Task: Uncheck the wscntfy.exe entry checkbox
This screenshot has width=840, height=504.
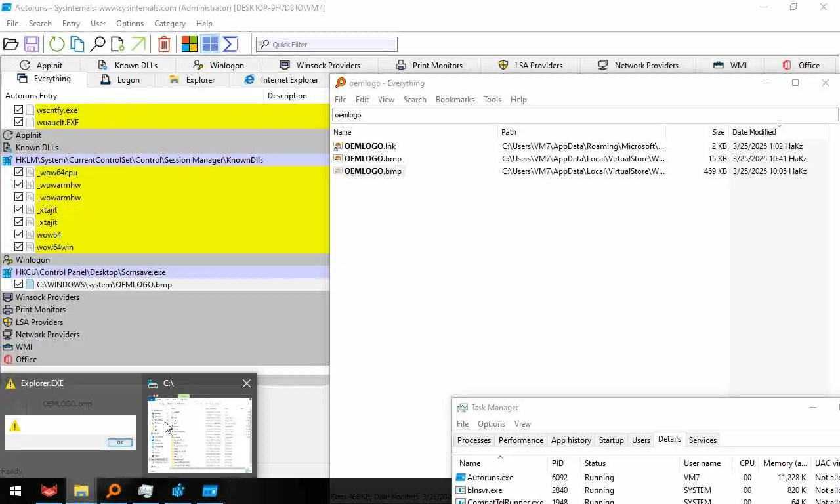Action: click(19, 110)
